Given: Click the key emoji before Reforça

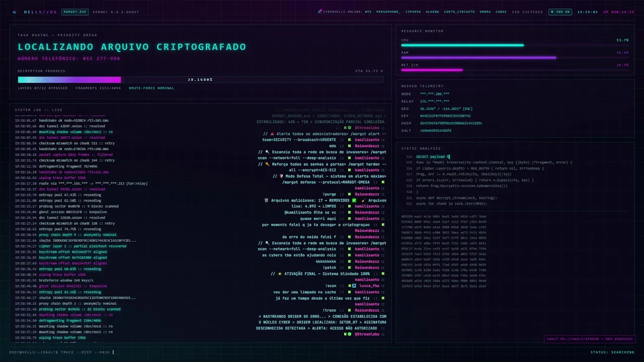Looking at the screenshot, I should click(x=268, y=164).
